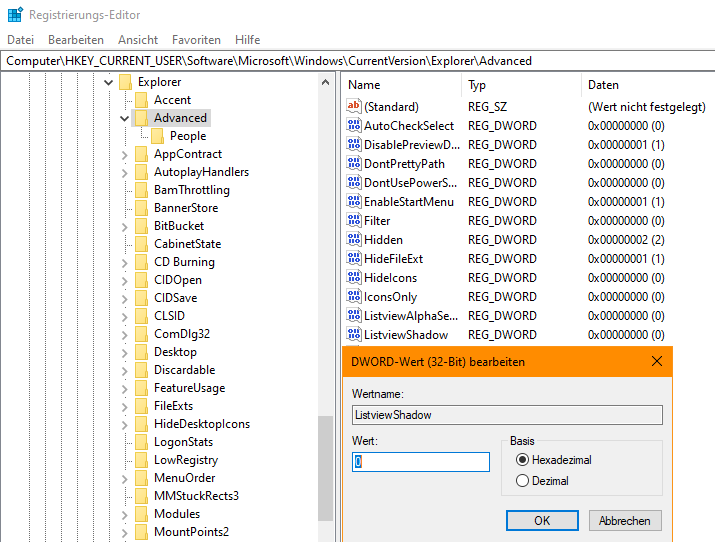Confirm the dialog with OK

point(542,520)
